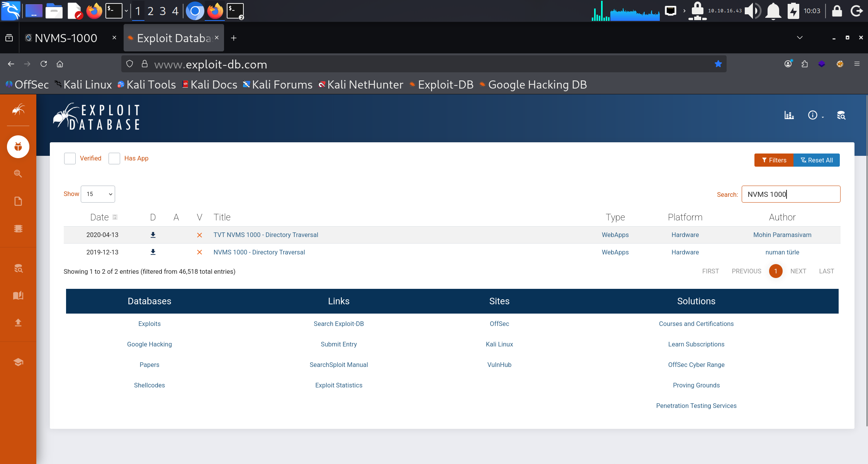The width and height of the screenshot is (868, 464).
Task: Open the Papers document icon in the sidebar
Action: click(x=18, y=201)
